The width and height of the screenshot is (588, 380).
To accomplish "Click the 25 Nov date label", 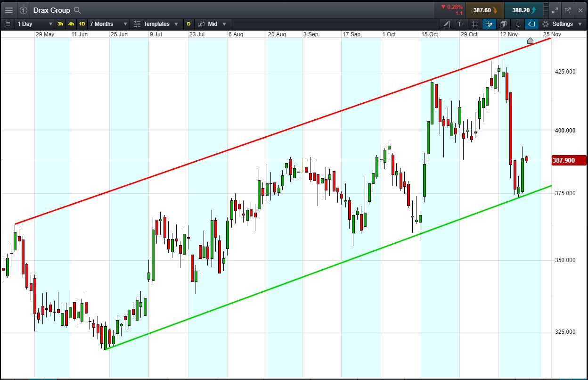I will [552, 34].
